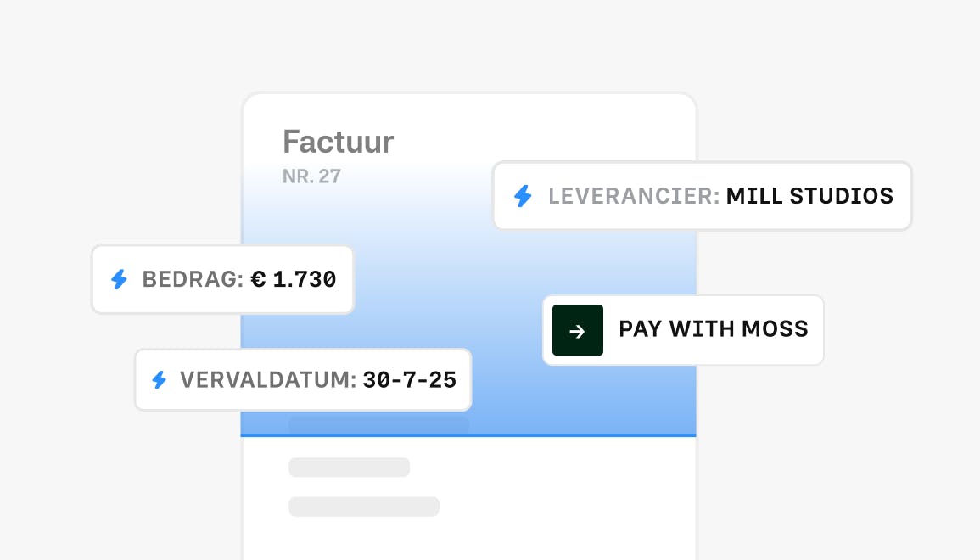Click the blue-tinted placeholder bar above the divider
Screen dimensions: 980x560
[379, 425]
